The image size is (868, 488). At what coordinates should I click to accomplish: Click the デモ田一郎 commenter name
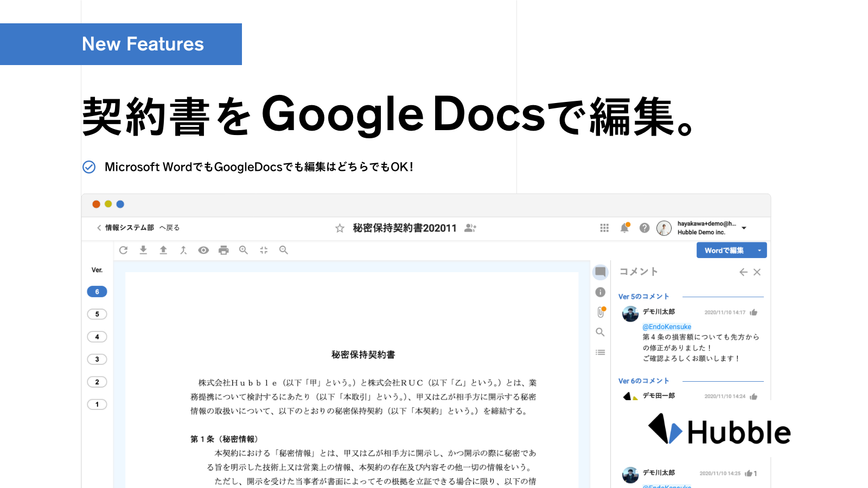pyautogui.click(x=659, y=396)
